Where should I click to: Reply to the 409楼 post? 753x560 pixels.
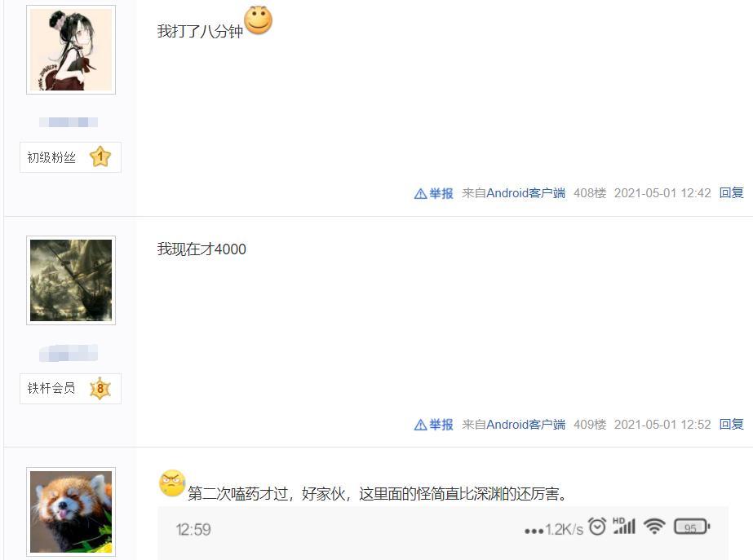732,424
